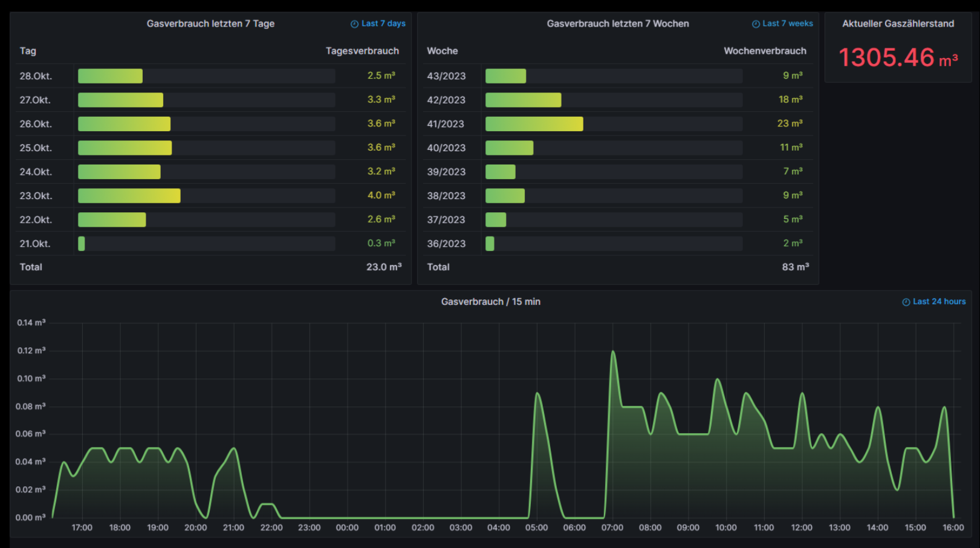Select the 26.Okt. row label
The height and width of the screenshot is (548, 980).
click(36, 124)
